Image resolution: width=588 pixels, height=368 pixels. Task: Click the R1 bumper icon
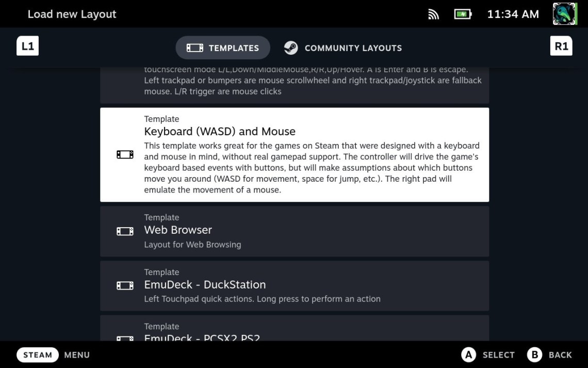tap(561, 46)
